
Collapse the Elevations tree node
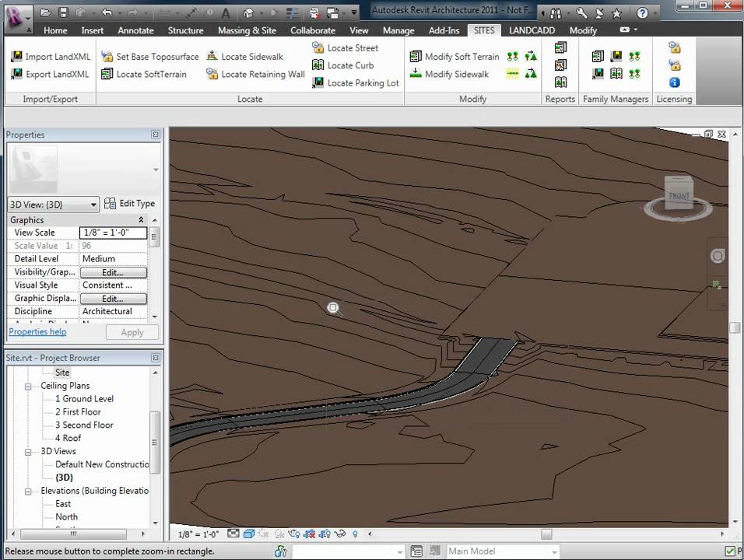point(28,492)
